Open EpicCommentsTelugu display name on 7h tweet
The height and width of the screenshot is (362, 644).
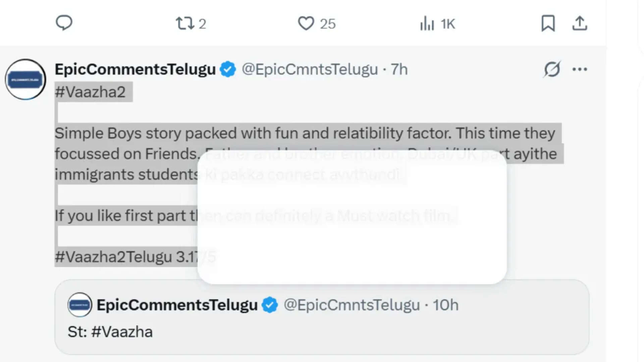(x=135, y=69)
